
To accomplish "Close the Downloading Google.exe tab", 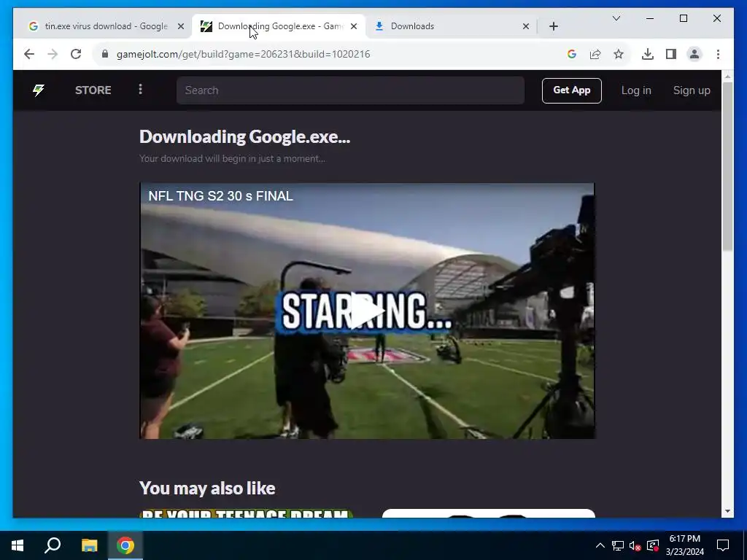I will tap(354, 26).
